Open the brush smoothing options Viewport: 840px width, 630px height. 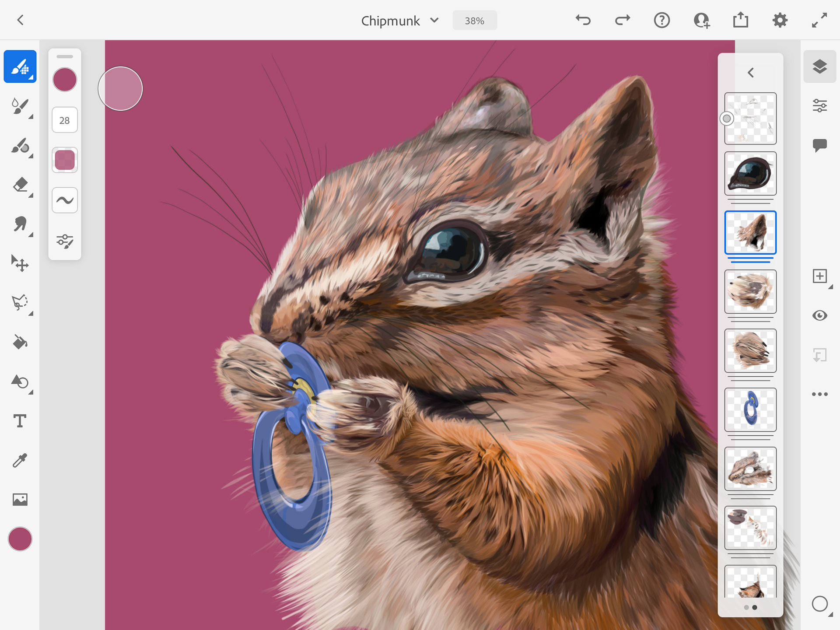65,200
